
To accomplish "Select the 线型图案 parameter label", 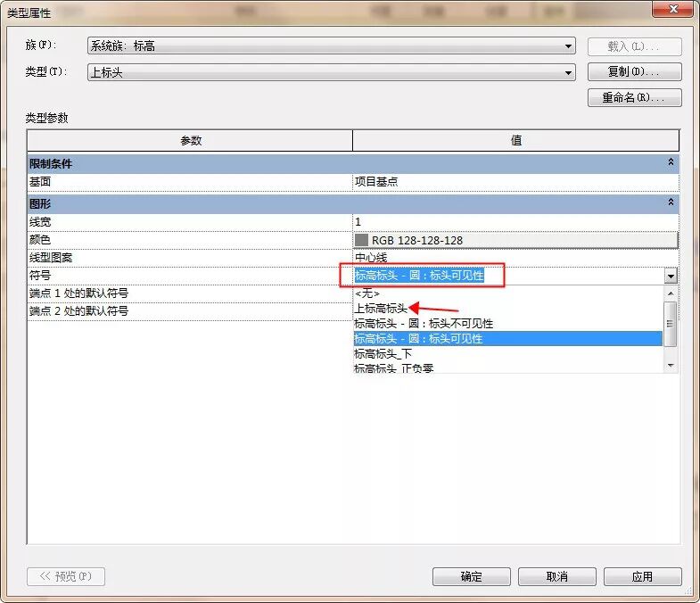I will tap(51, 258).
